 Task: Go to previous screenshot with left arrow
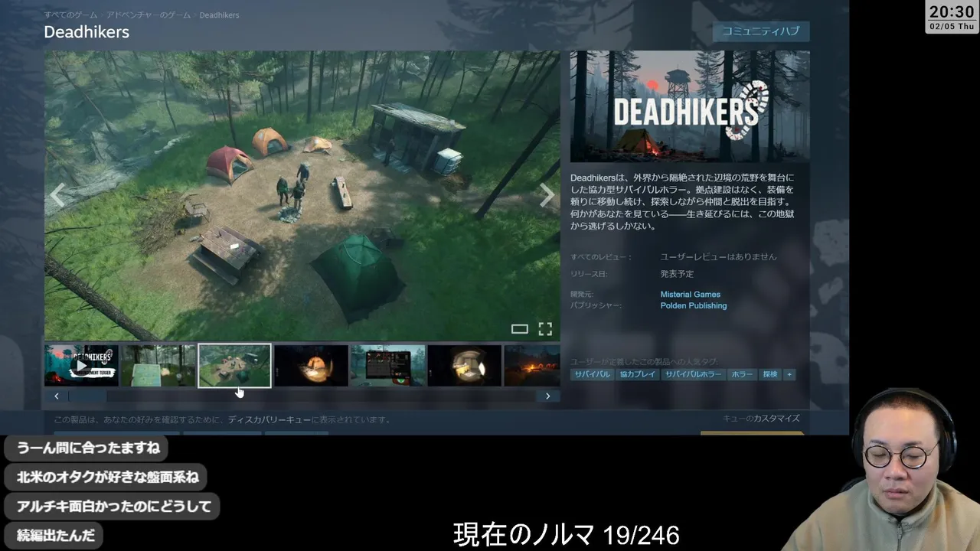pyautogui.click(x=57, y=196)
